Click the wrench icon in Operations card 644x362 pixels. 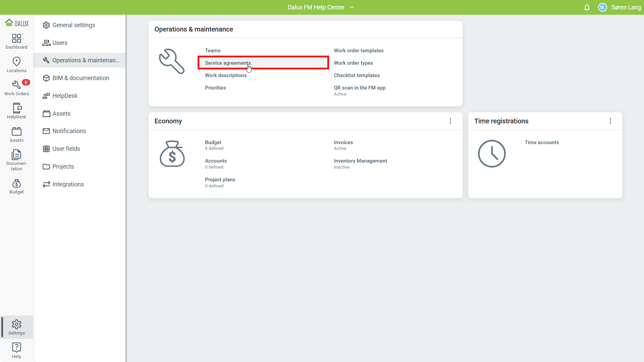click(x=172, y=61)
